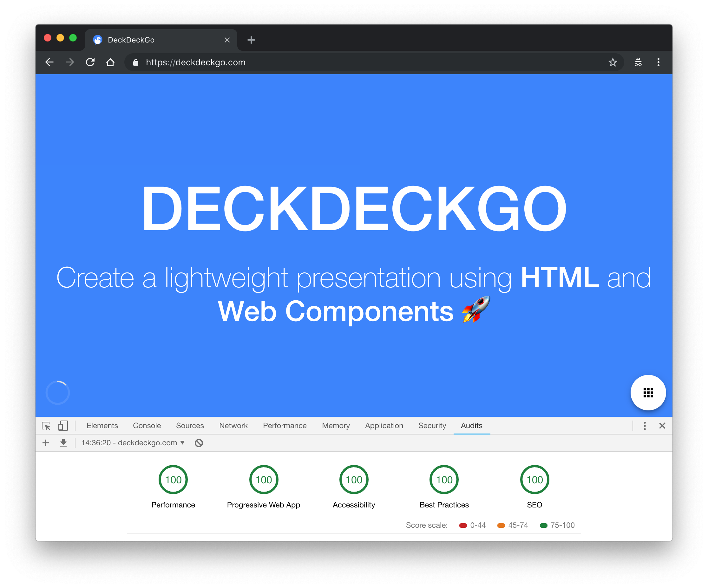Viewport: 708px width, 588px height.
Task: Click the orange 45-74 score swatch
Action: pyautogui.click(x=501, y=525)
